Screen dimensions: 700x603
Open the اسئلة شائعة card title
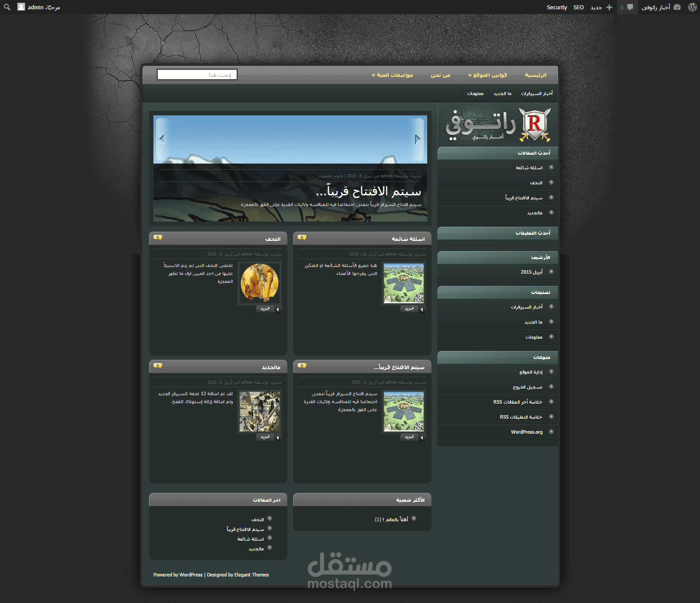point(408,239)
